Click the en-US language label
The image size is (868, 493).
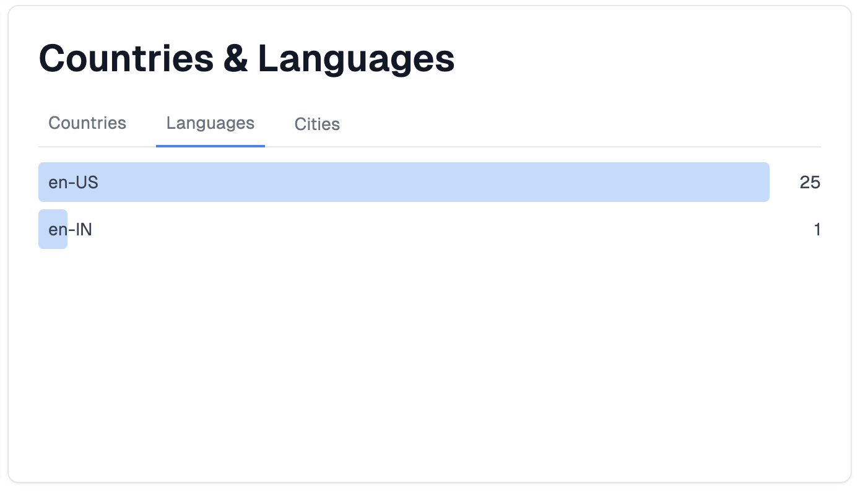point(74,182)
